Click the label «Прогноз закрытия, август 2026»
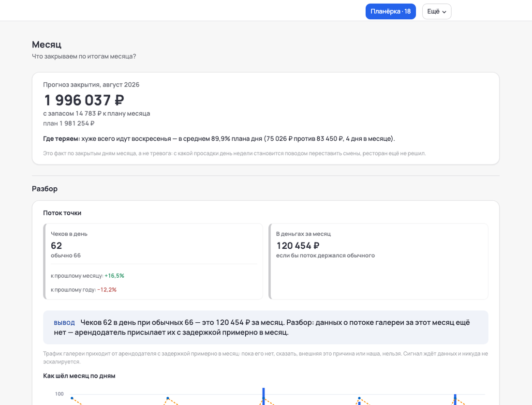The height and width of the screenshot is (405, 532). [x=91, y=85]
